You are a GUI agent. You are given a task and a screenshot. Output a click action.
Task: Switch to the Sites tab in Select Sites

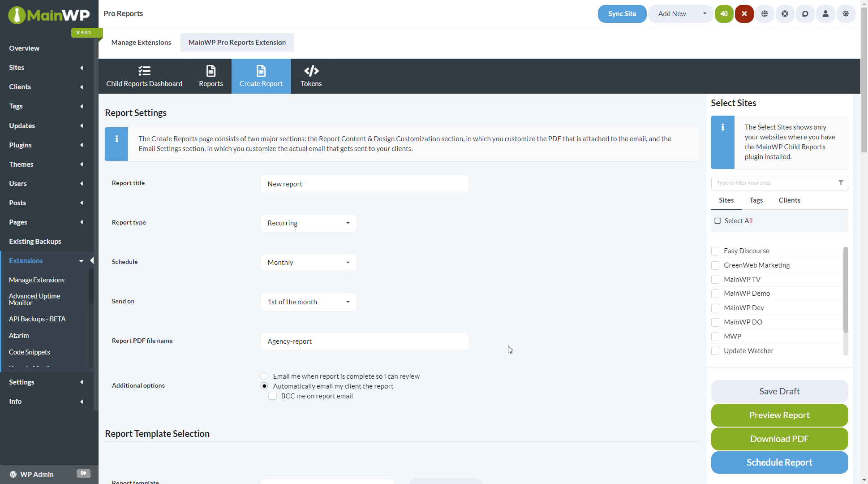(x=726, y=200)
